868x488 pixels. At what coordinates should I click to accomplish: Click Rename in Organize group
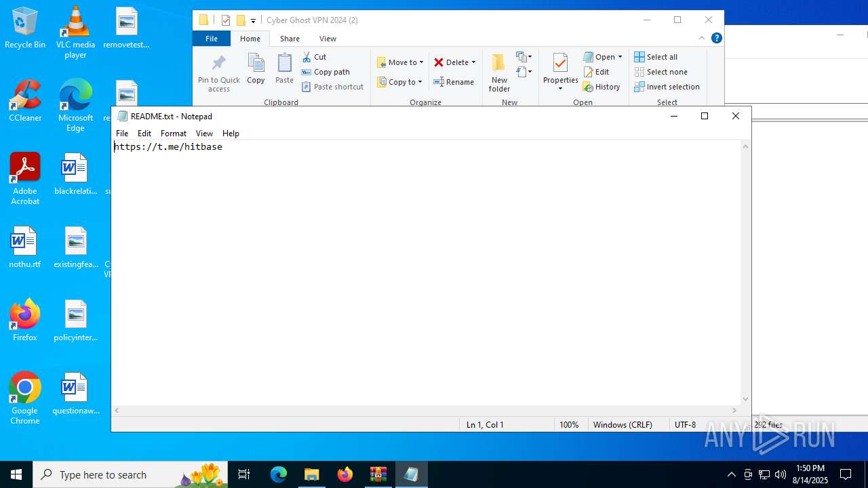pos(454,82)
